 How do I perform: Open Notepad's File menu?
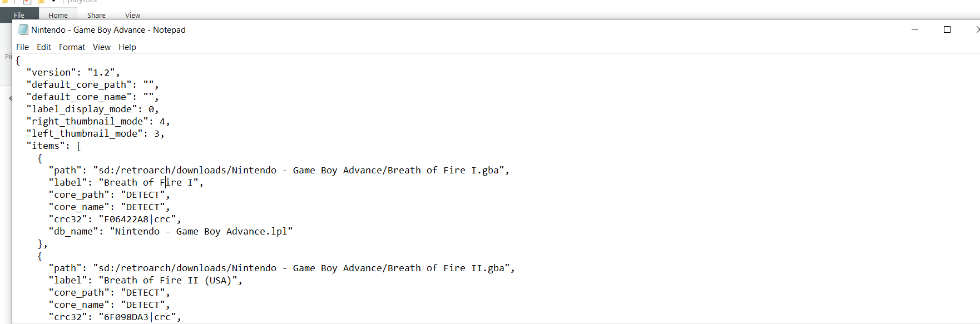[x=22, y=47]
